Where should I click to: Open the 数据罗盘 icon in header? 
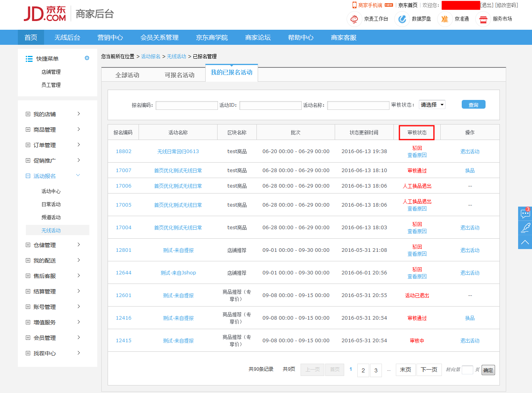402,19
